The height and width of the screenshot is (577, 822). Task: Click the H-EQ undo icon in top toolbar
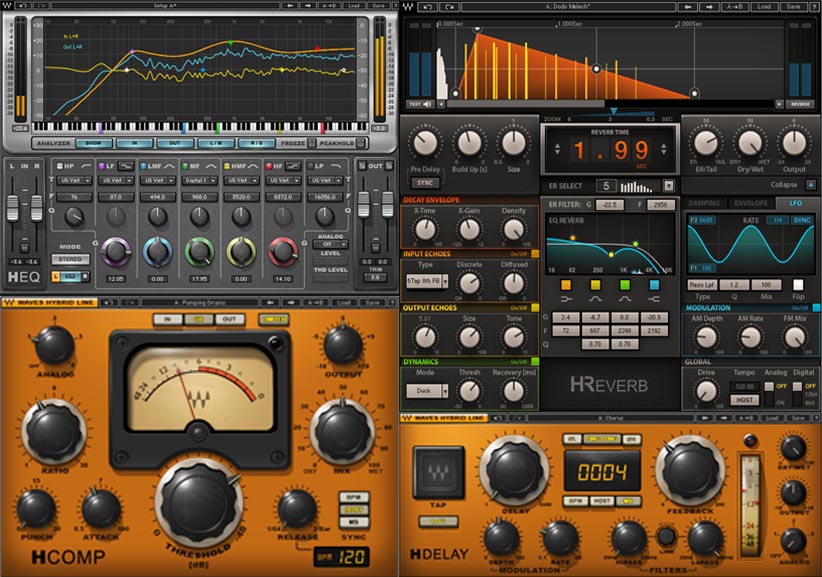pyautogui.click(x=23, y=6)
